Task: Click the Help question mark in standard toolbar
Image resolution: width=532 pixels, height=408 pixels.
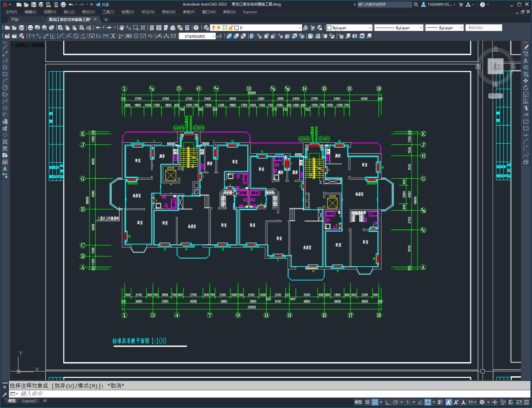Action: point(196,28)
